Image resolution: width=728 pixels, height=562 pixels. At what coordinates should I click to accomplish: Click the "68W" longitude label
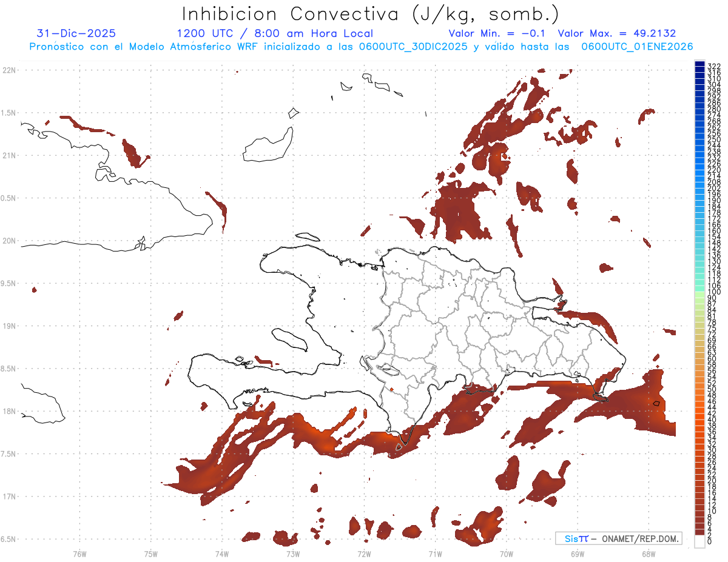(649, 553)
